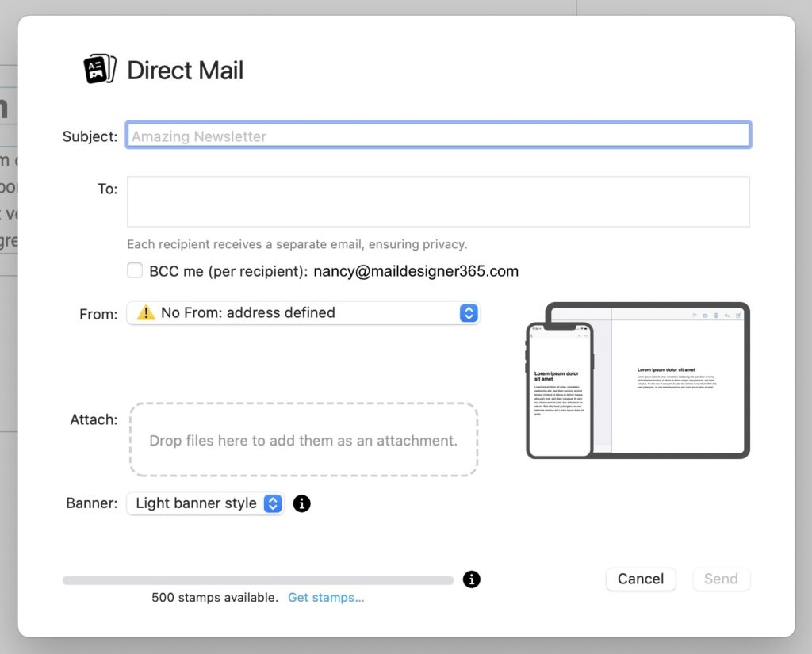Click the 'Direct Mail' title text
This screenshot has width=812, height=654.
[x=185, y=71]
